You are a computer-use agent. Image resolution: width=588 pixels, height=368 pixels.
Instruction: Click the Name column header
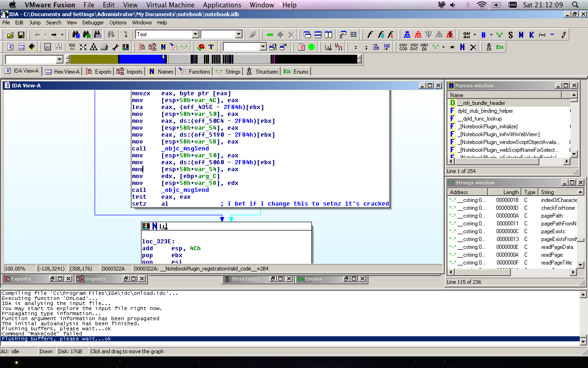click(x=504, y=95)
